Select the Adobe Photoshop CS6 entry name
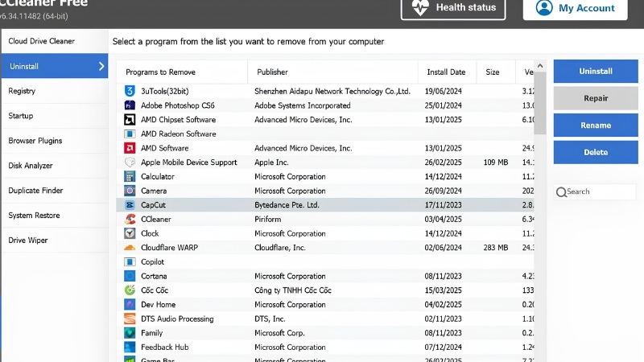 tap(177, 105)
